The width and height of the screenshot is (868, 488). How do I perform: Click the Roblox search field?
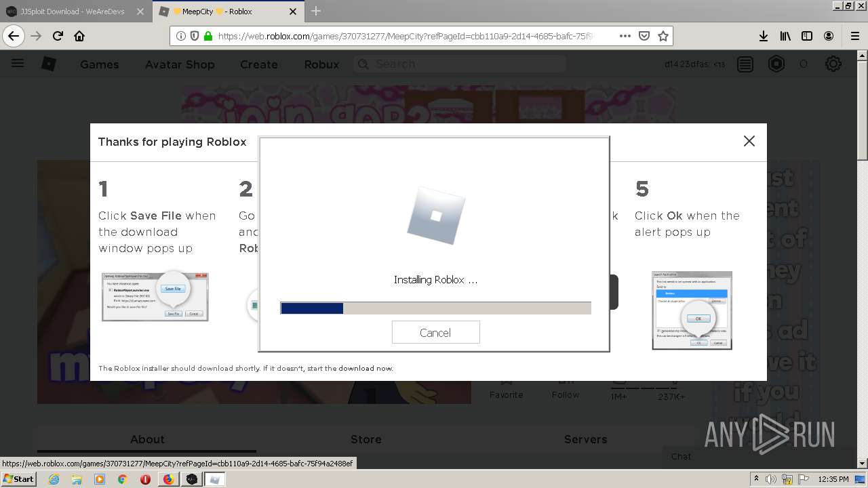(x=459, y=64)
